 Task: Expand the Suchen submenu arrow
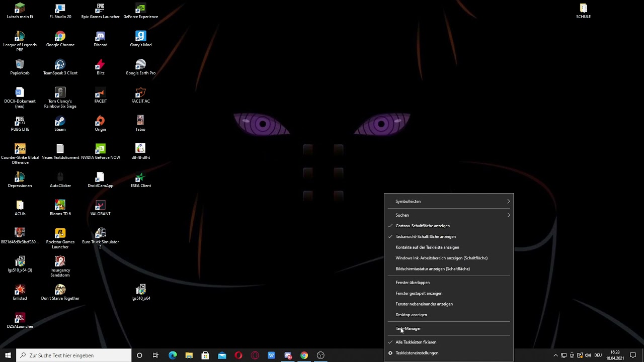(508, 215)
